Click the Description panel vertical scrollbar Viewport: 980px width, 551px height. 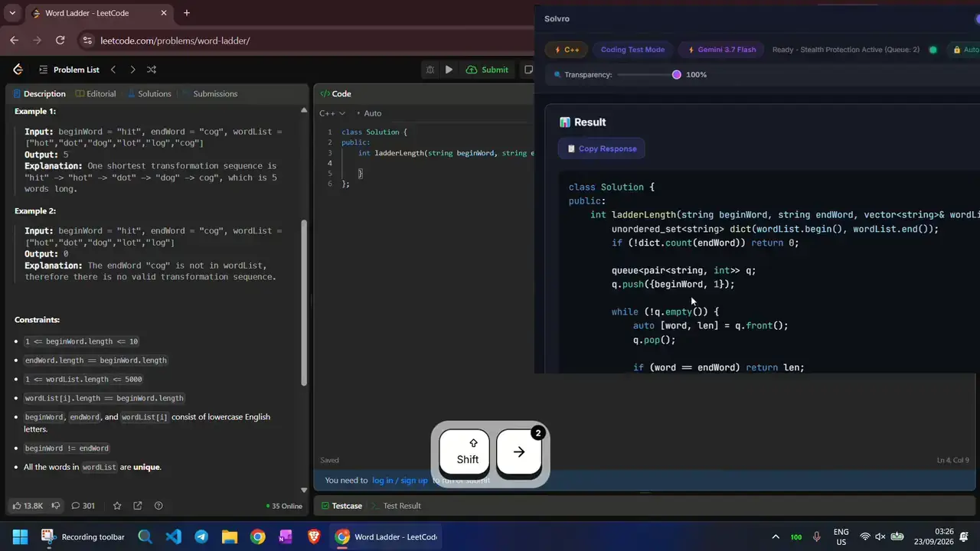[305, 303]
